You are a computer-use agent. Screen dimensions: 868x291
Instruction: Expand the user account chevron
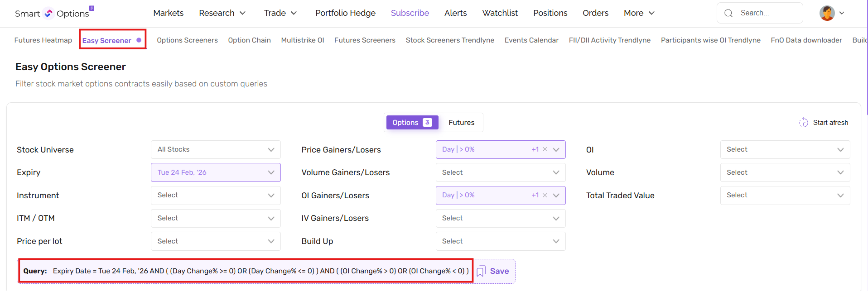click(842, 13)
